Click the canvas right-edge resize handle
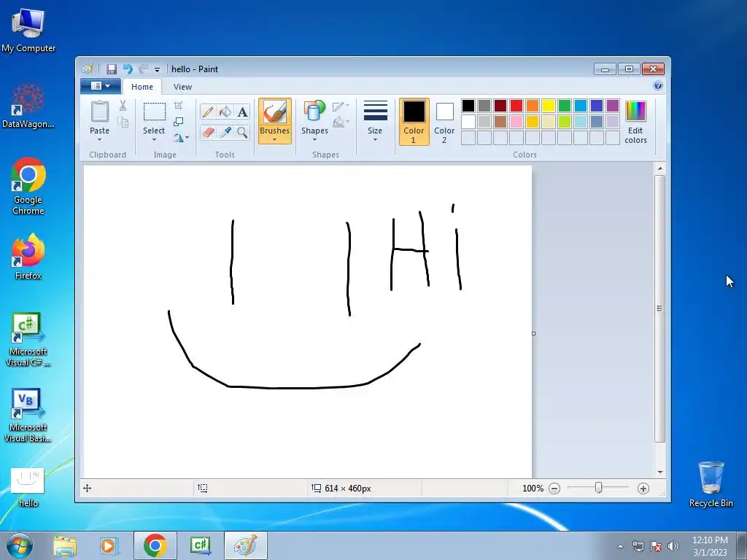Image resolution: width=747 pixels, height=560 pixels. 533,333
